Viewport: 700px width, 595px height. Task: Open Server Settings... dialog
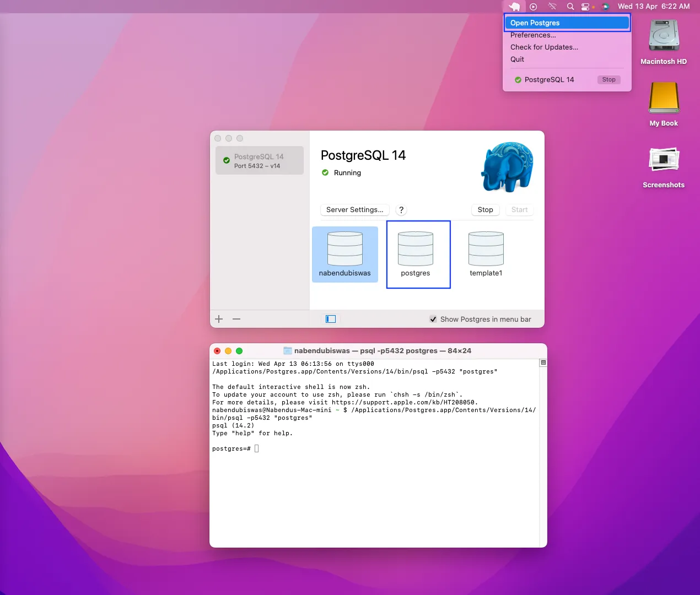pos(354,209)
